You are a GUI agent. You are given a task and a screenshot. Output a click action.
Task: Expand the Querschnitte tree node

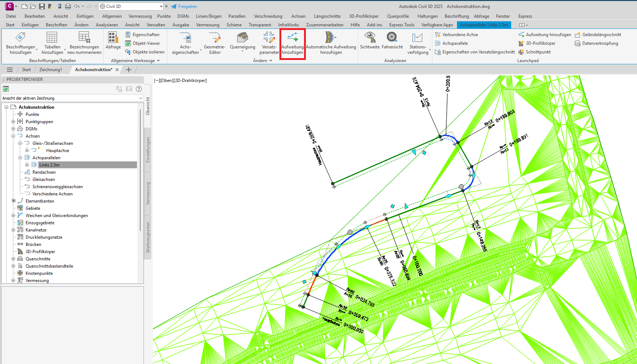tap(13, 259)
